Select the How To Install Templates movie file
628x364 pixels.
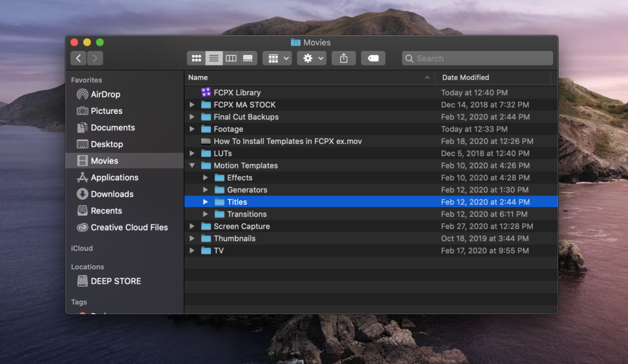pyautogui.click(x=287, y=142)
